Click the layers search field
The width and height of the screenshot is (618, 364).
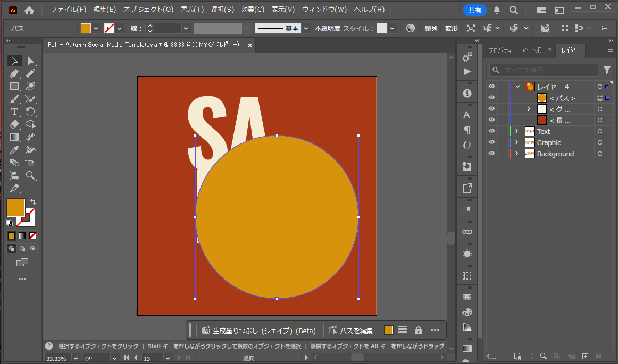coord(544,70)
